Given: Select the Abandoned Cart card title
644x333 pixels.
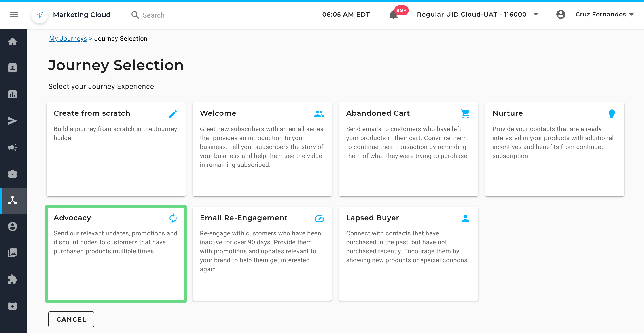Looking at the screenshot, I should [x=378, y=113].
